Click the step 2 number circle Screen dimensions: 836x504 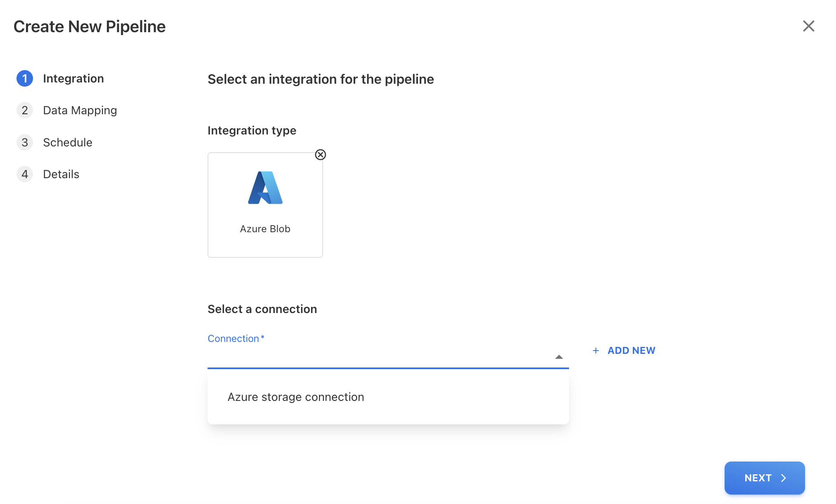pyautogui.click(x=25, y=110)
